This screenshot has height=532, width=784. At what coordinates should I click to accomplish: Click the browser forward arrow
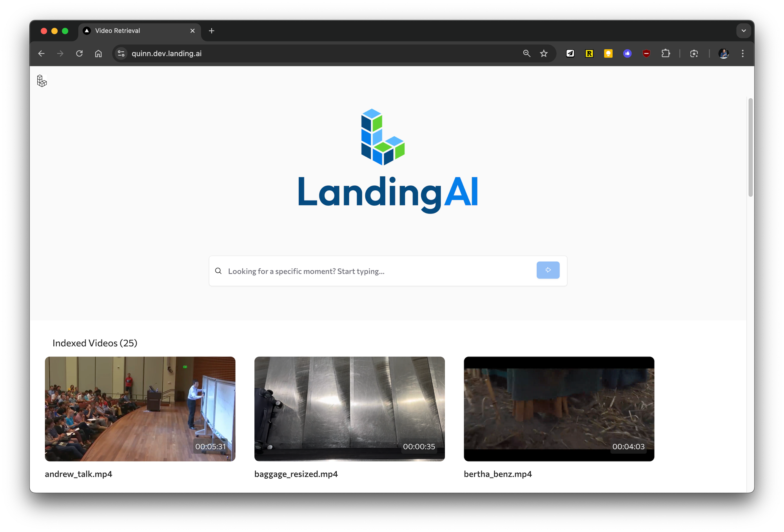tap(60, 54)
